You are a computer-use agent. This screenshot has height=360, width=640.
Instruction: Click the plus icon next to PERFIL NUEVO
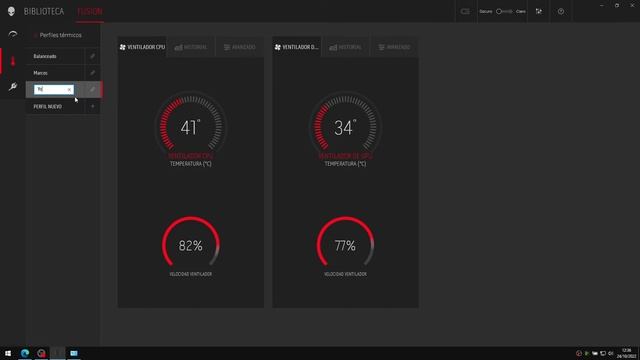93,107
